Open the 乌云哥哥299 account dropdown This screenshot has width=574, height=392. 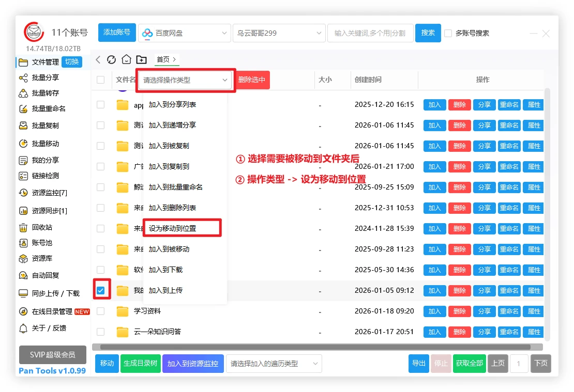pos(279,33)
